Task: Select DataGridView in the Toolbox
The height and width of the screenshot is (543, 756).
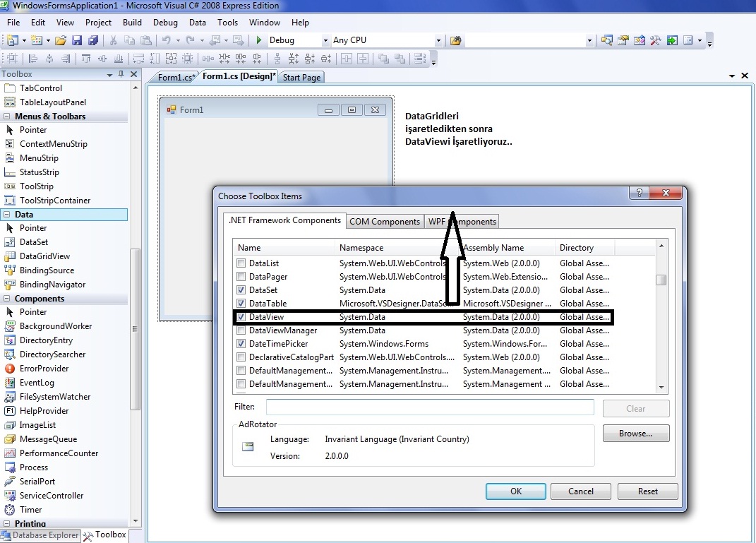Action: tap(44, 256)
